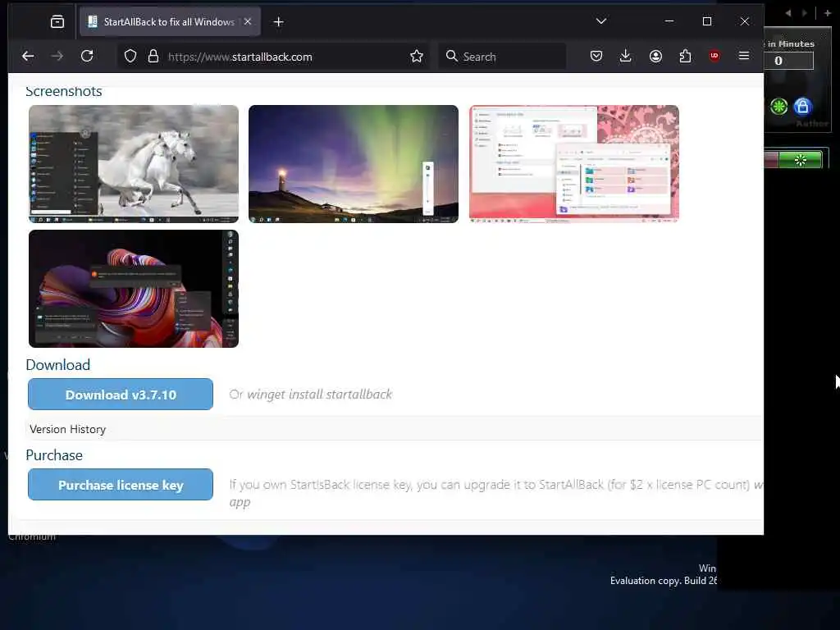Open the aurora lighthouse screenshot thumbnail

click(354, 164)
